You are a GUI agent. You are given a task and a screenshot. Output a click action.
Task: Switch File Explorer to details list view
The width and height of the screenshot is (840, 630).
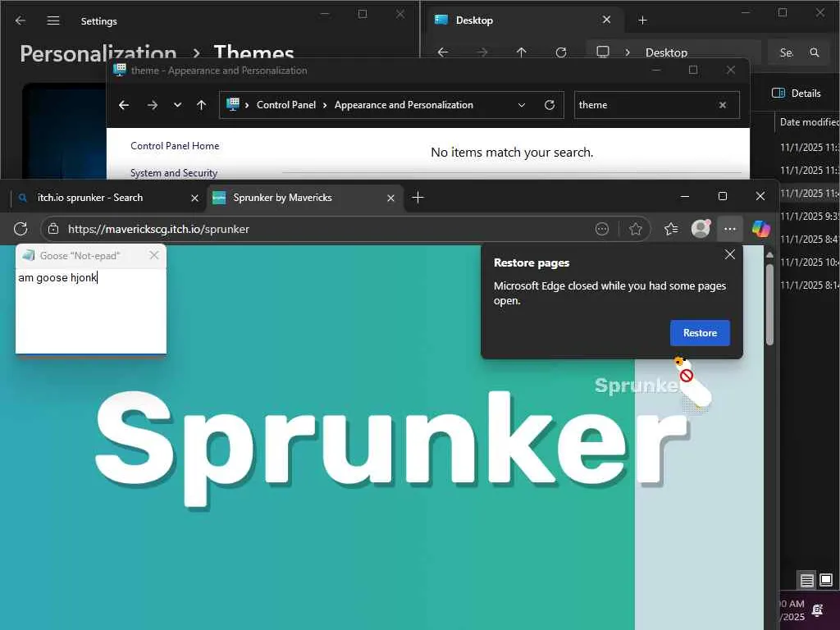pos(807,580)
